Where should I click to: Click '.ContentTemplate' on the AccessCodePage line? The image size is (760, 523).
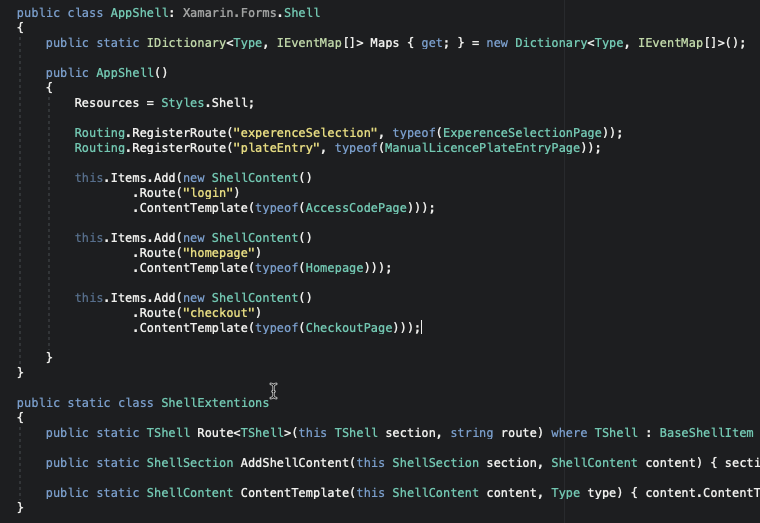190,208
